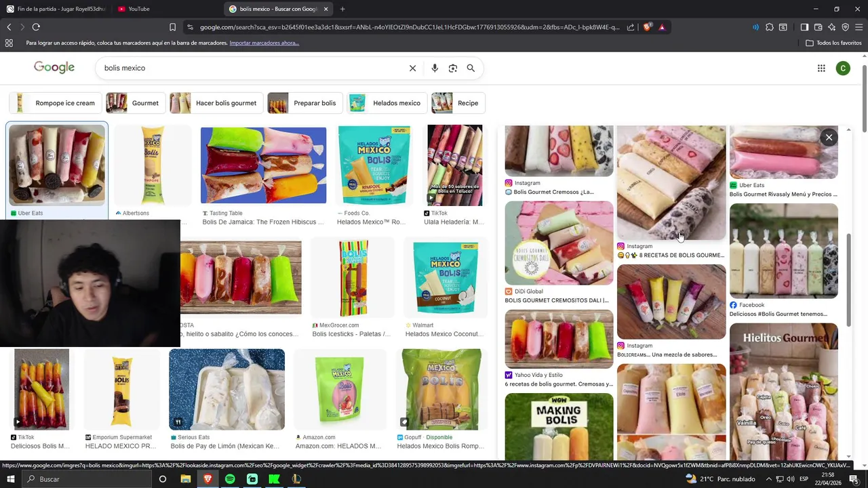Click the Windows taskbar Buscar search box

click(88, 479)
